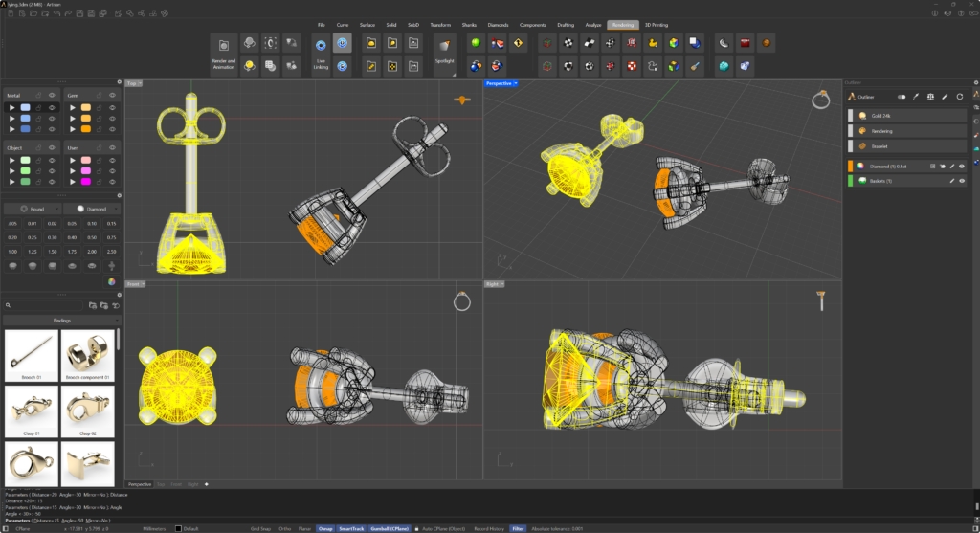Click the Outliner weight scale icon
The height and width of the screenshot is (533, 980).
930,97
